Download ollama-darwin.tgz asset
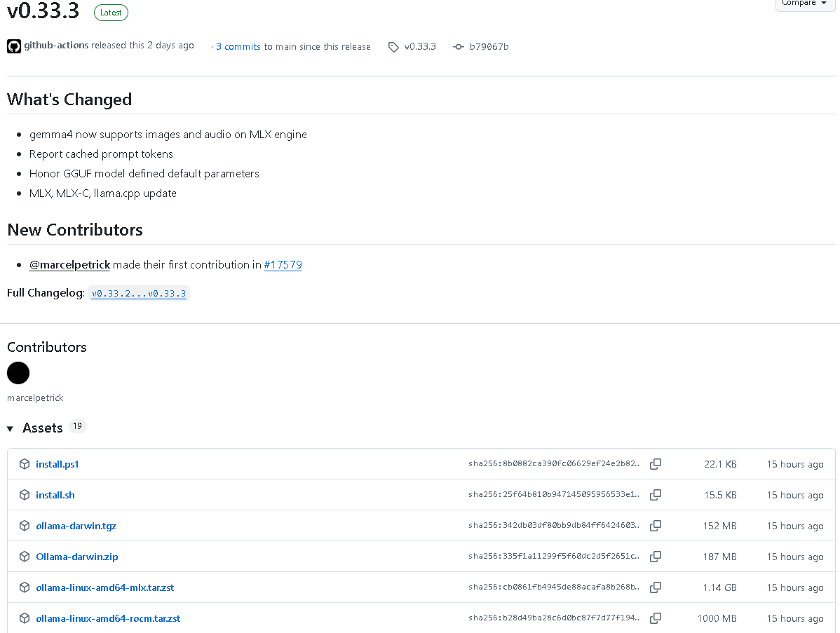Screen dimensions: 840x633 pos(76,526)
